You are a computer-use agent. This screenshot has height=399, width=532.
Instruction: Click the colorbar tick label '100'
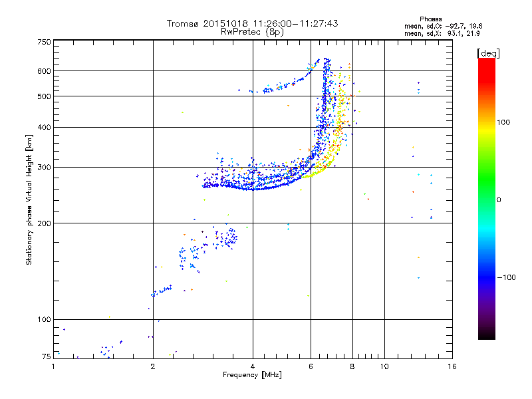click(x=503, y=122)
